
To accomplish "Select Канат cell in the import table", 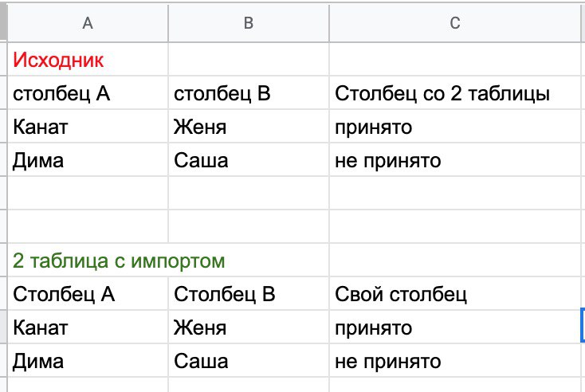I will coord(41,328).
